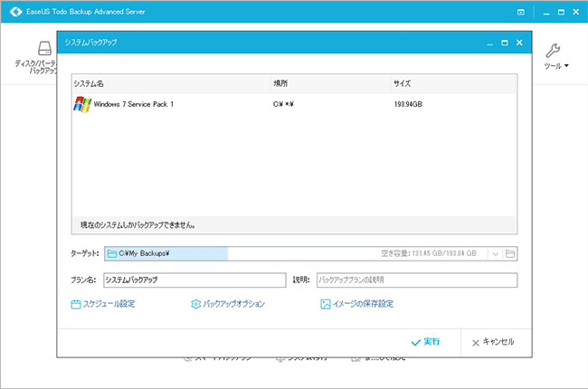Click the free space text 131.45 GB/193.84 GB
Viewport: 588px width, 389px height.
[444, 253]
